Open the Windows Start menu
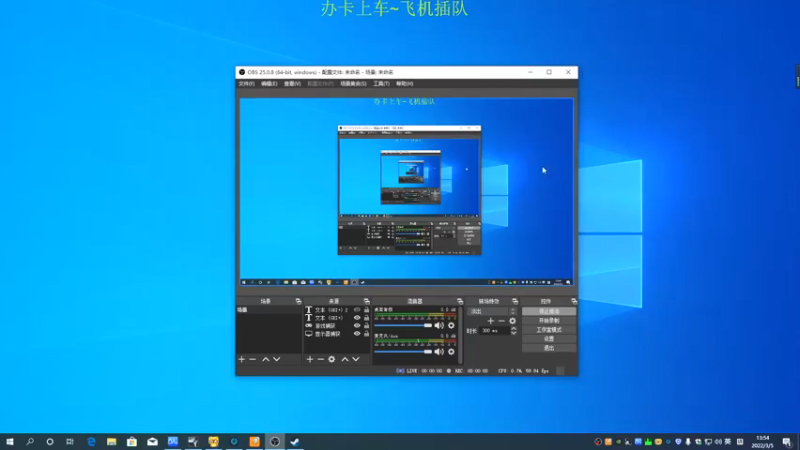The width and height of the screenshot is (800, 450). (x=10, y=441)
